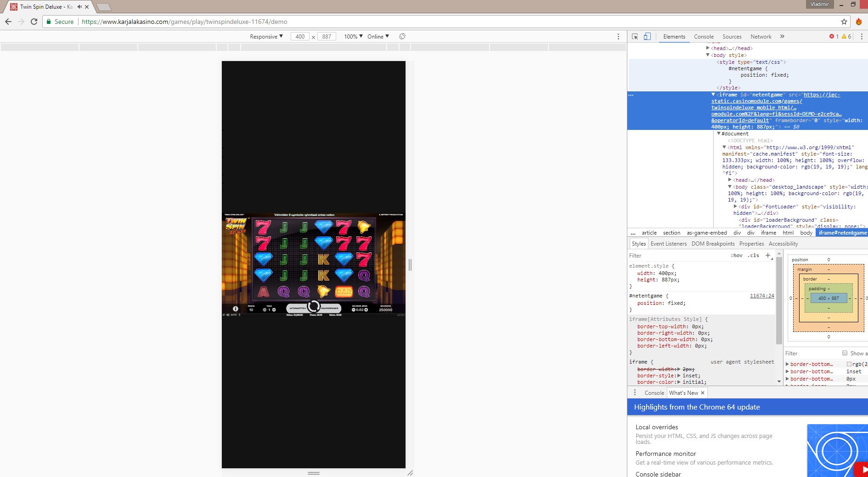Click the viewport width input field
This screenshot has height=477, width=868.
(300, 37)
